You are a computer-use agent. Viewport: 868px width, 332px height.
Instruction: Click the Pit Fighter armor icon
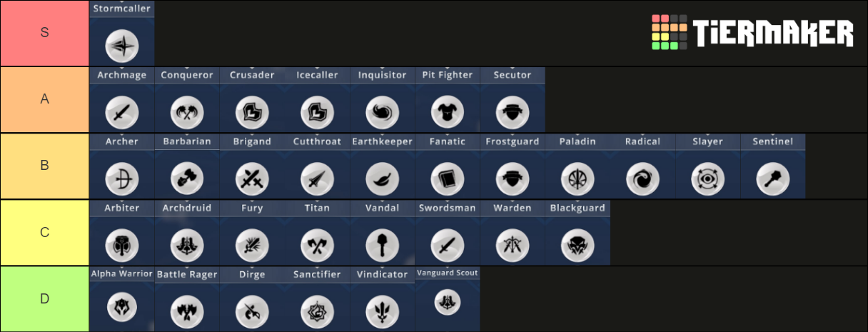(x=448, y=112)
